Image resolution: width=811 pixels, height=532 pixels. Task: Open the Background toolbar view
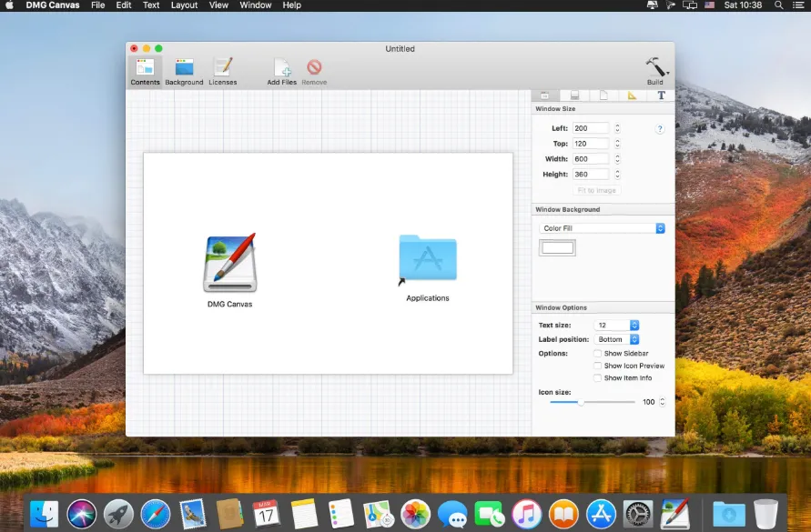tap(184, 71)
